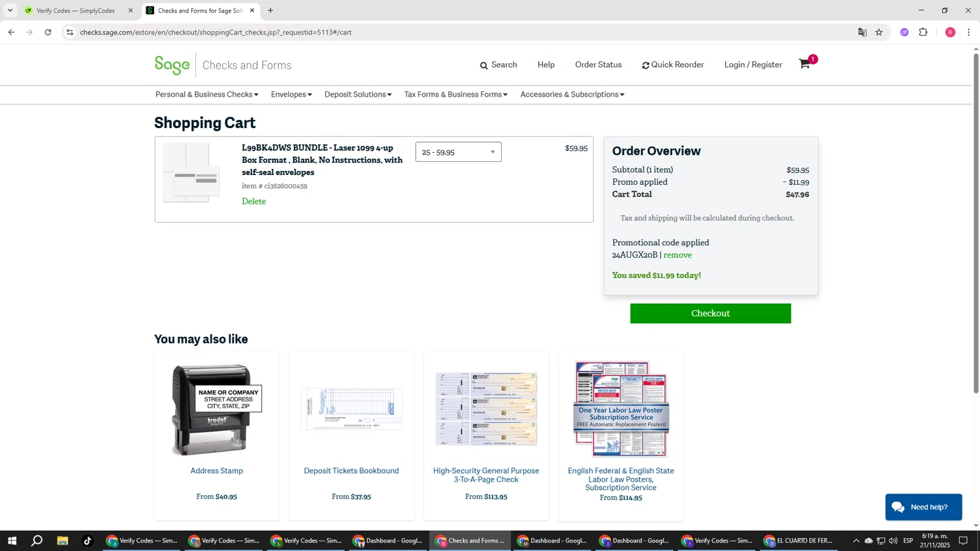Viewport: 980px width, 551px height.
Task: Open a new browser tab
Action: (x=270, y=10)
